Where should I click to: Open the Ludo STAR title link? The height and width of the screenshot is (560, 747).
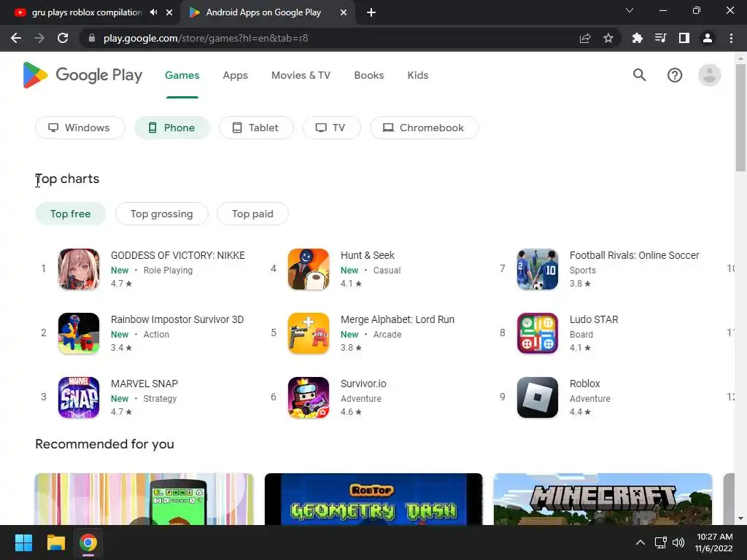pos(594,319)
